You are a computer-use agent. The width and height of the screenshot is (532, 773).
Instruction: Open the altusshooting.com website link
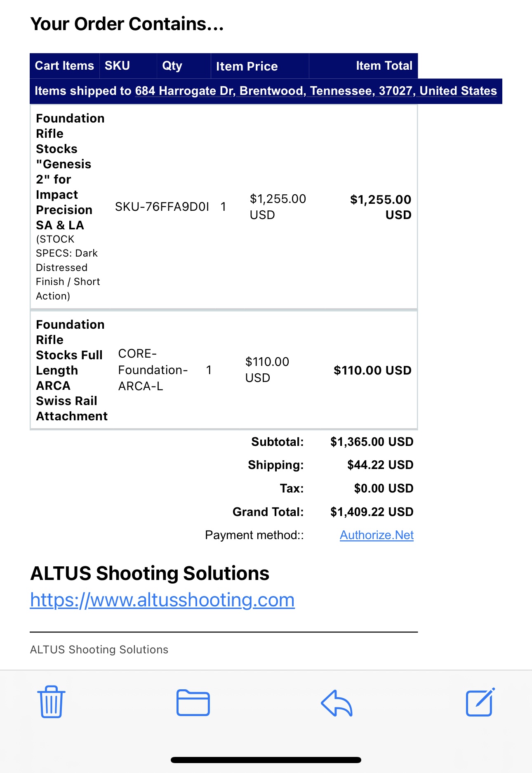pos(162,600)
